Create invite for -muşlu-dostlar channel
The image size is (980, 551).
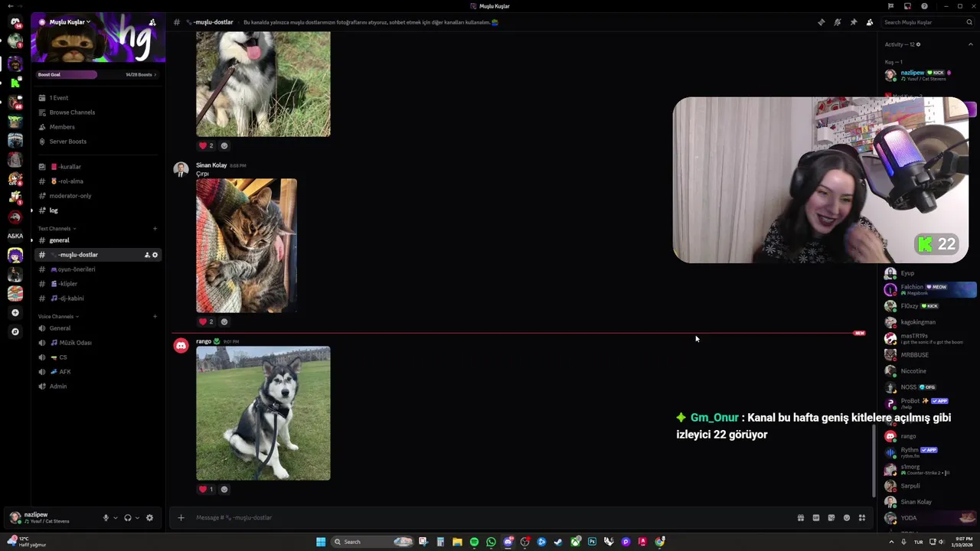[x=147, y=255]
